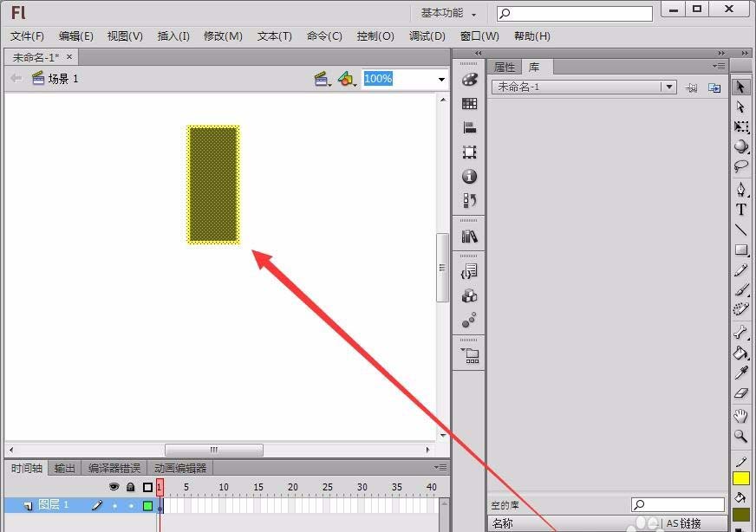Choose the Deco tool
The image size is (756, 532).
coord(741,308)
